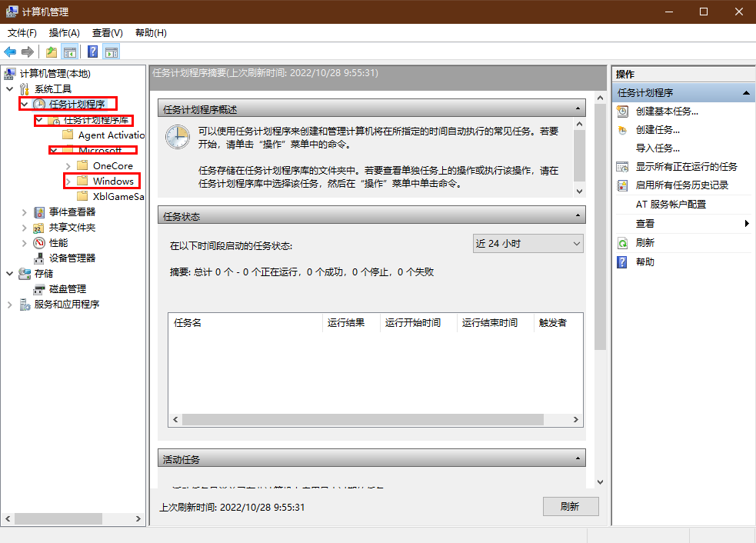Click the green 刷新 icon in actions pane
Screen dimensions: 756x543
[x=622, y=243]
